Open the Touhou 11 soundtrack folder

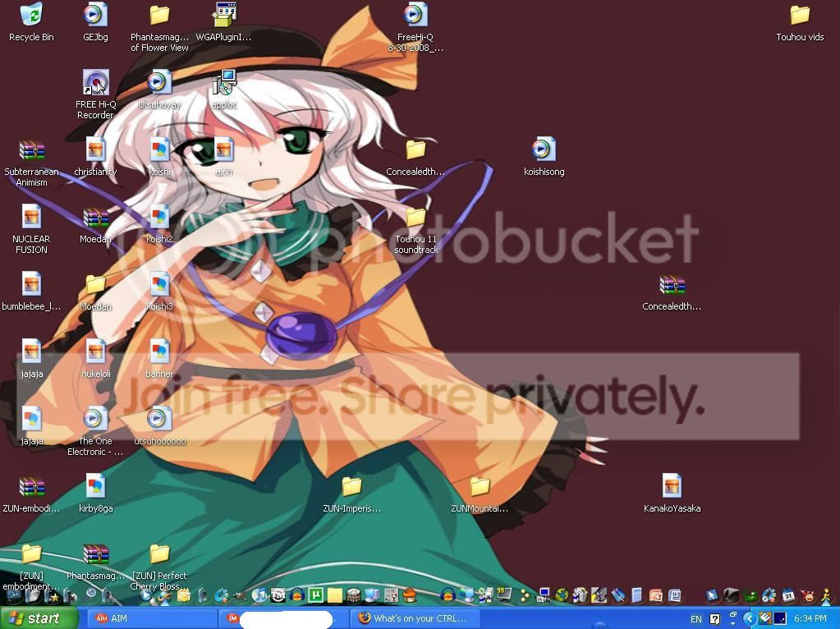click(x=415, y=219)
